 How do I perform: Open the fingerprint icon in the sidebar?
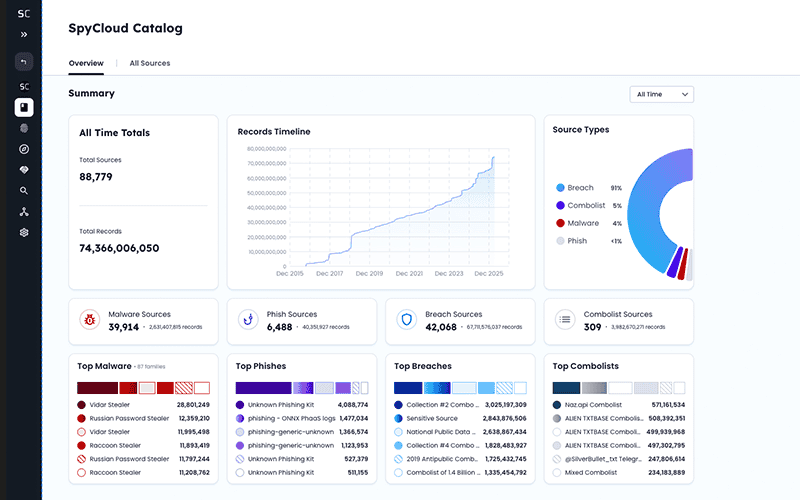pos(23,128)
